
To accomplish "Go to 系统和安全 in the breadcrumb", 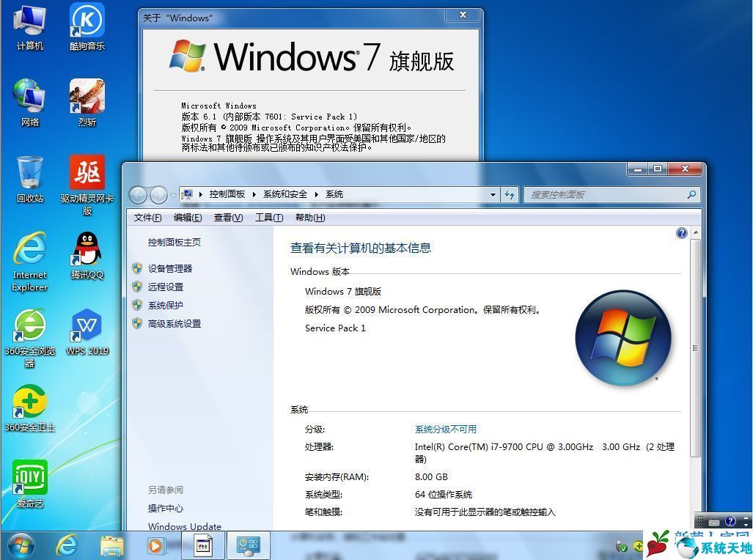I will (285, 194).
